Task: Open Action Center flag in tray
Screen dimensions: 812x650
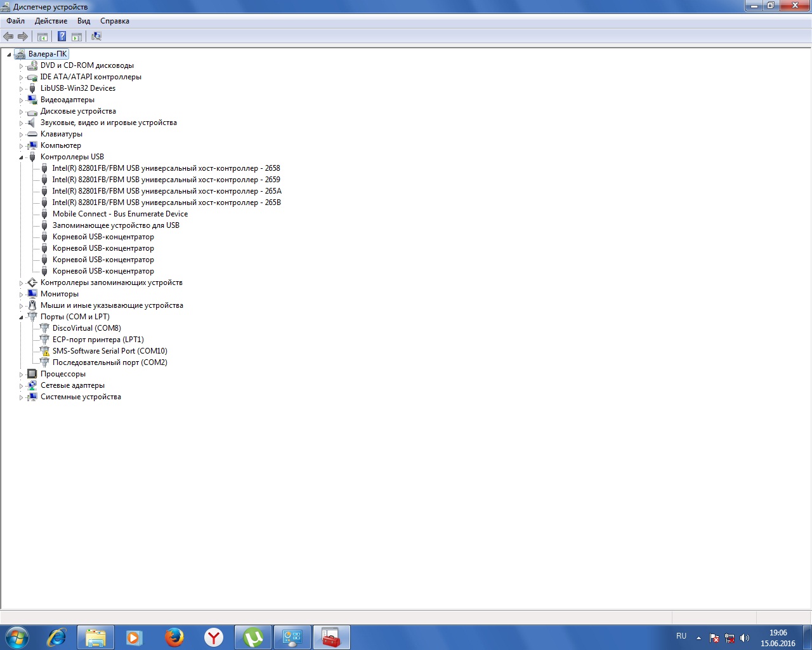Action: [x=714, y=638]
